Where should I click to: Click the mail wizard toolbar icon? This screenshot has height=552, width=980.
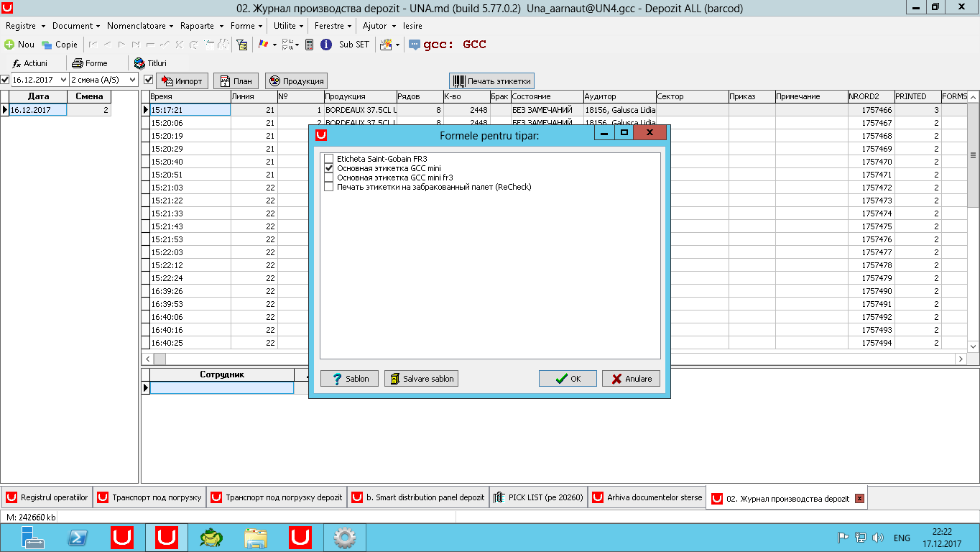385,45
